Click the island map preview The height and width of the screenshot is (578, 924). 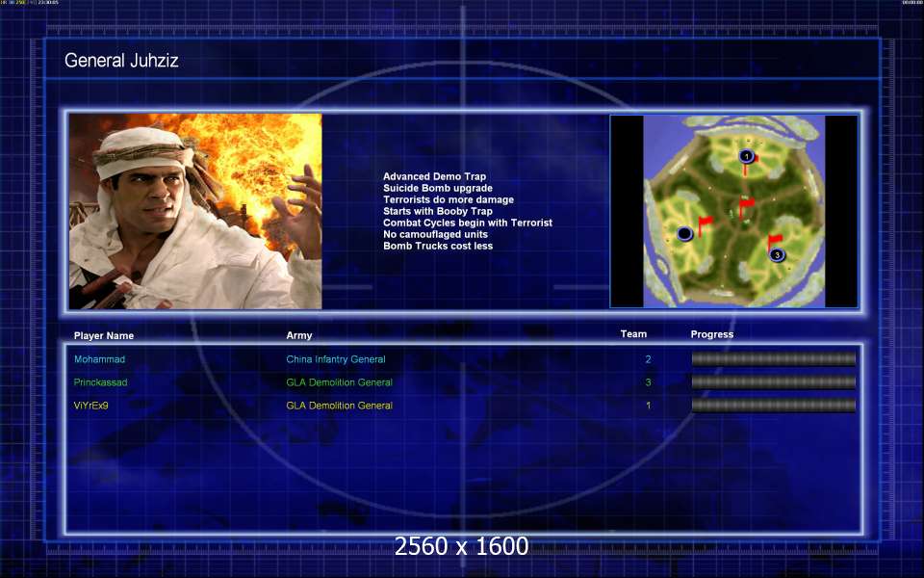pyautogui.click(x=733, y=211)
